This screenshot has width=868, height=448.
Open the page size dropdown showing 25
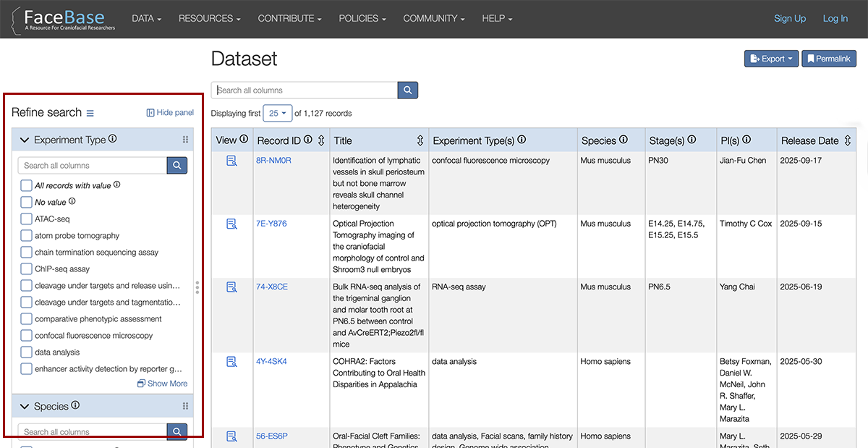point(277,113)
